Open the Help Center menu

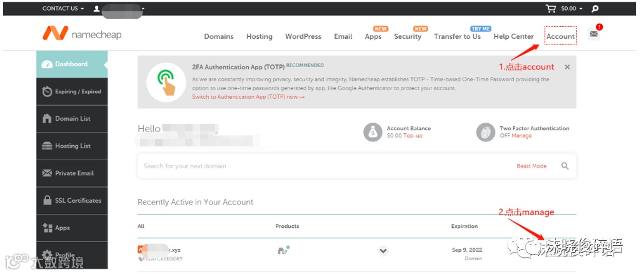click(x=513, y=36)
